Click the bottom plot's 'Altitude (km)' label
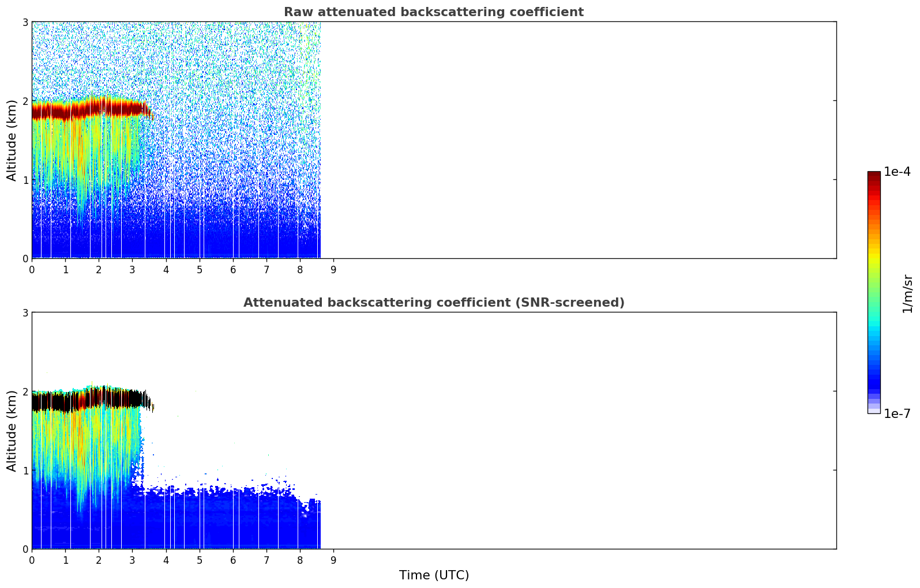This screenshot has height=588, width=920. pyautogui.click(x=12, y=431)
